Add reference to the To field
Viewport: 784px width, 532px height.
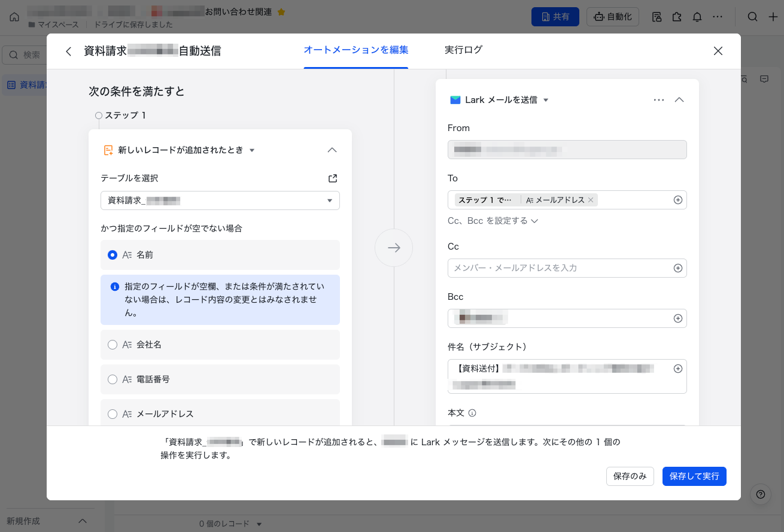click(678, 200)
